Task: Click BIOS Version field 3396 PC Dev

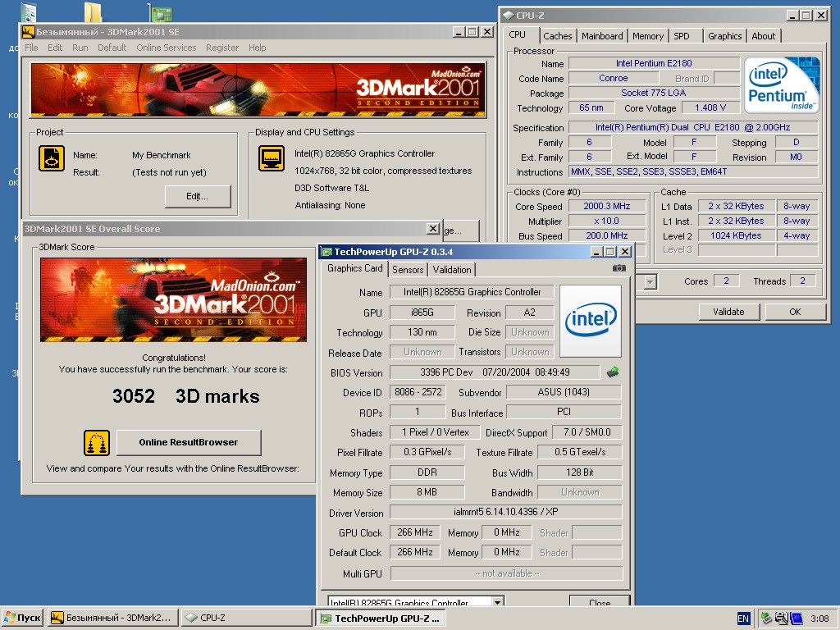Action: click(x=495, y=372)
